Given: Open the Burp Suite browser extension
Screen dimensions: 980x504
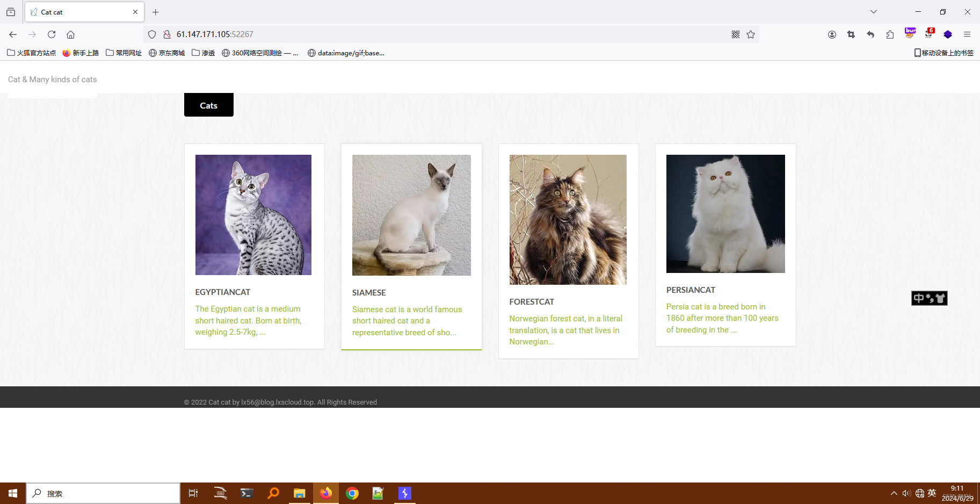Looking at the screenshot, I should (x=910, y=34).
